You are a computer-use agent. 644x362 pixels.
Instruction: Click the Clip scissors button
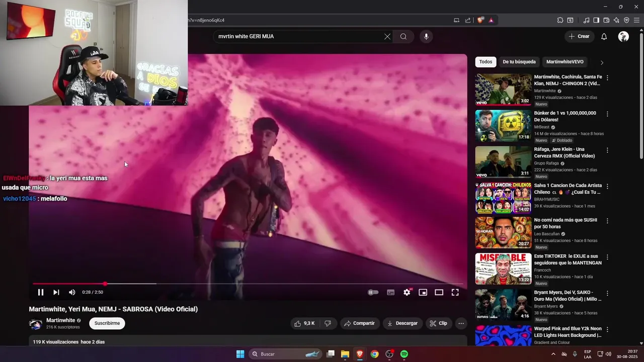point(438,323)
